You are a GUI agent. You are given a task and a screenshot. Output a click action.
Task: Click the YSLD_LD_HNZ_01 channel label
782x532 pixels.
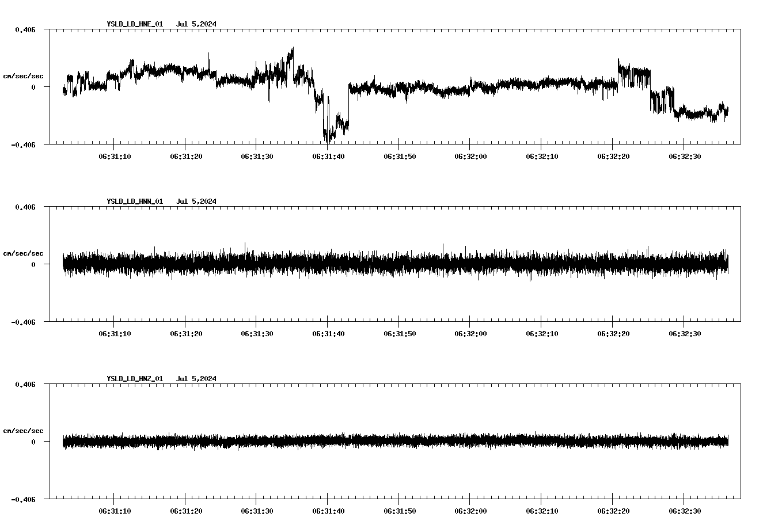pyautogui.click(x=134, y=378)
